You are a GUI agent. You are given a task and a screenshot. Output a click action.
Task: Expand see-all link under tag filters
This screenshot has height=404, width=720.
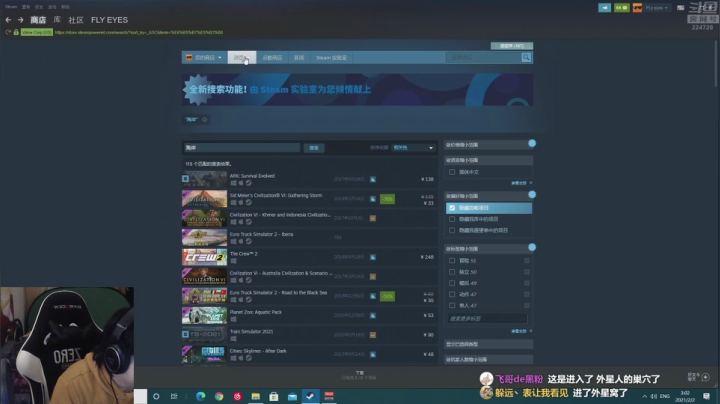pyautogui.click(x=521, y=331)
